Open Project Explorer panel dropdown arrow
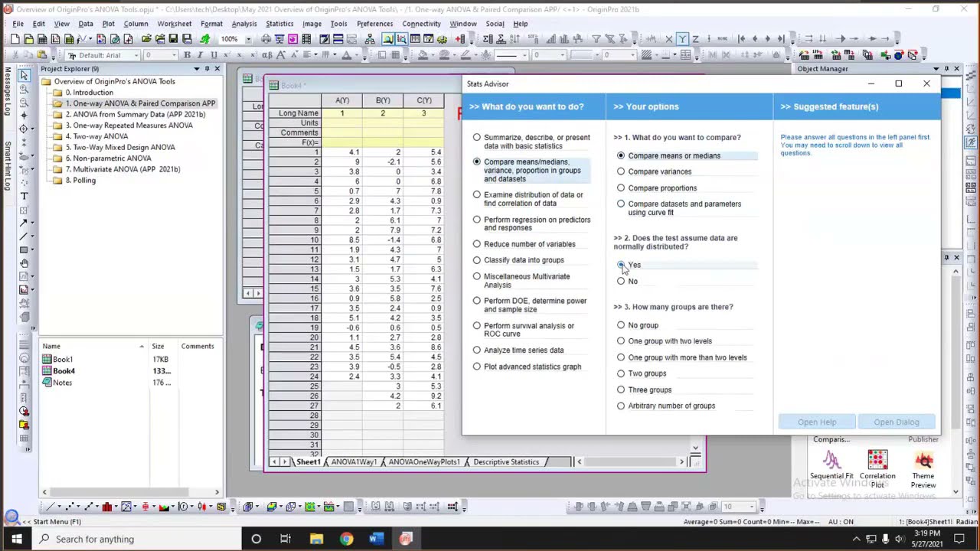980x551 pixels. click(x=196, y=69)
